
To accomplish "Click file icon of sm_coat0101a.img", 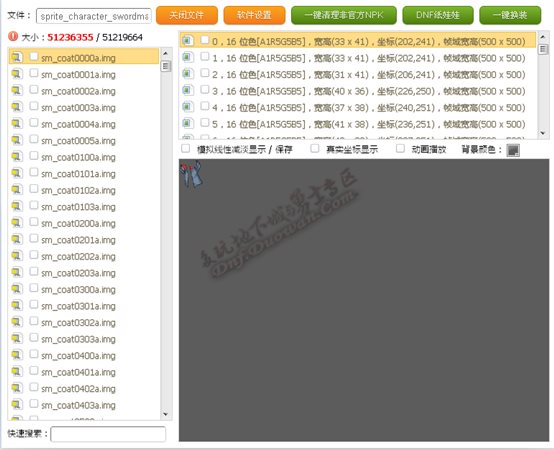I will click(x=17, y=173).
